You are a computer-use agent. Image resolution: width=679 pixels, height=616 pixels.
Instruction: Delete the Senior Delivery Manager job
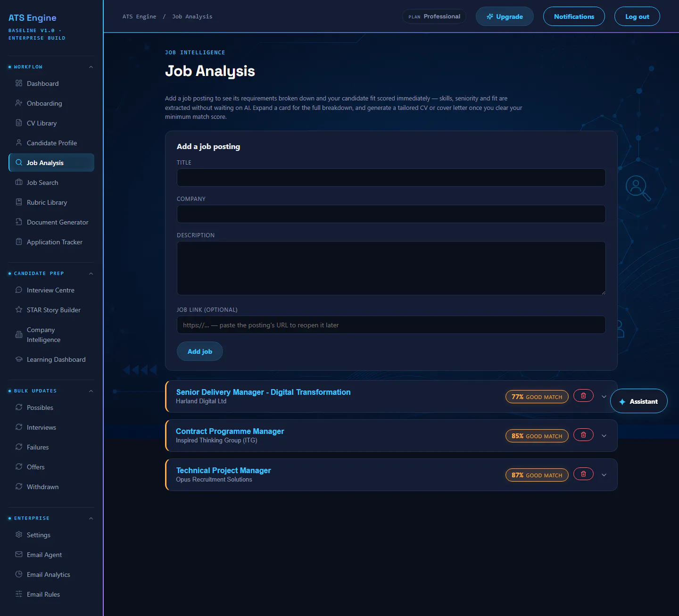[x=583, y=396]
